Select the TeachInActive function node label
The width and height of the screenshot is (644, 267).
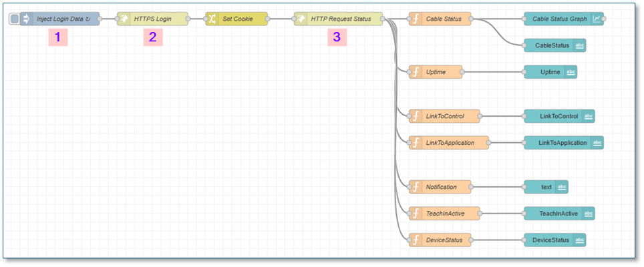click(x=446, y=214)
